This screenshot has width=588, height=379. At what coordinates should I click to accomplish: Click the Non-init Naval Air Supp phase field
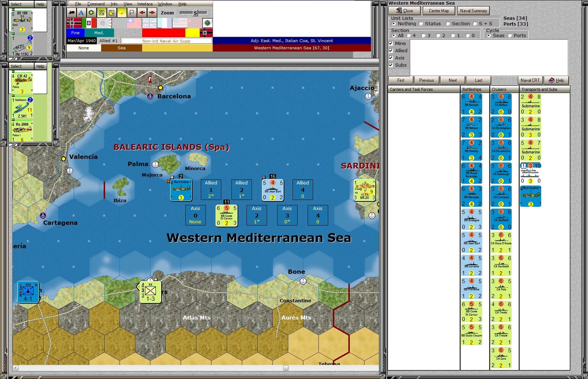click(x=166, y=41)
